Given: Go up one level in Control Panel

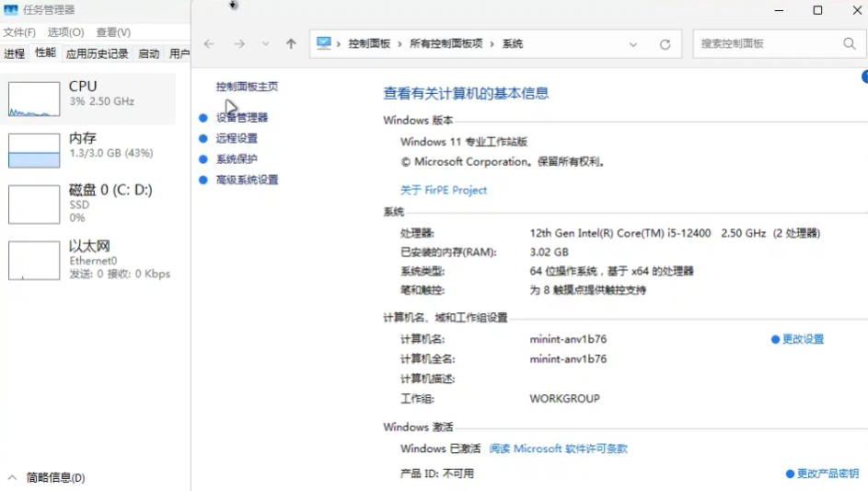Looking at the screenshot, I should (x=291, y=44).
